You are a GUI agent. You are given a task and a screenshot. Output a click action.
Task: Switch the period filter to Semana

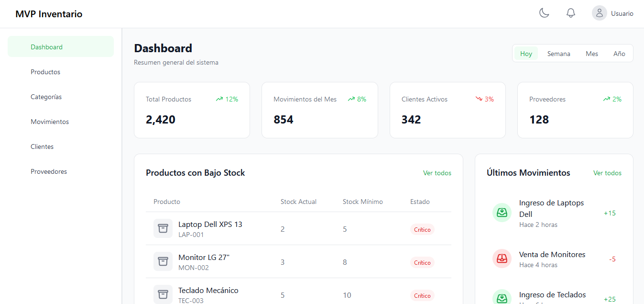[559, 54]
